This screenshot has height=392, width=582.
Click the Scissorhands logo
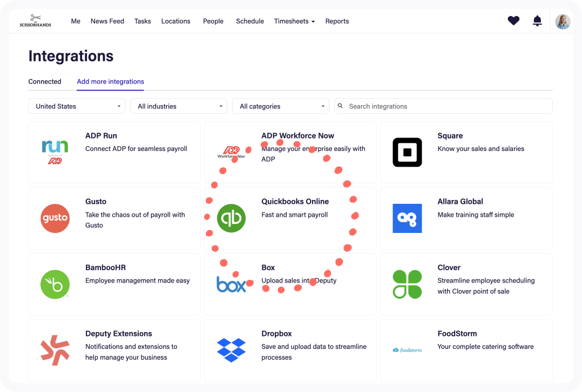click(35, 21)
